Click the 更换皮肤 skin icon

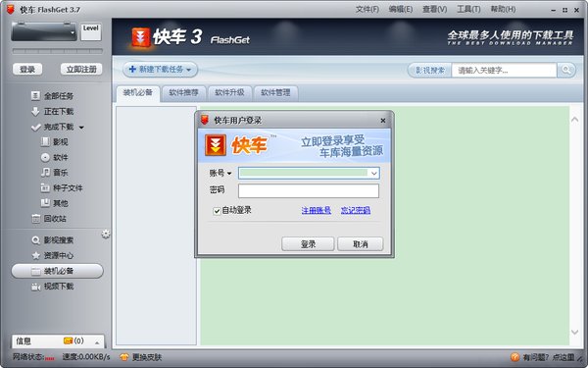pos(124,357)
